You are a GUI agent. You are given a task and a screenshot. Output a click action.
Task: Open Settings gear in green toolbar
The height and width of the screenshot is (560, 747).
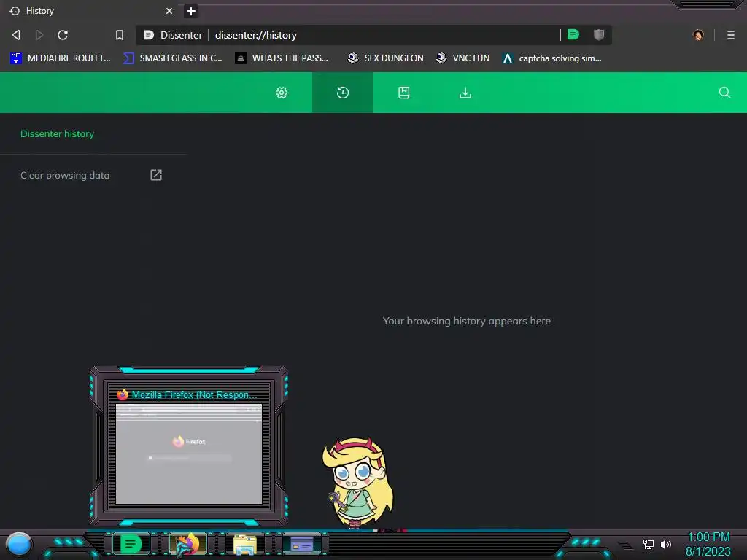[282, 93]
